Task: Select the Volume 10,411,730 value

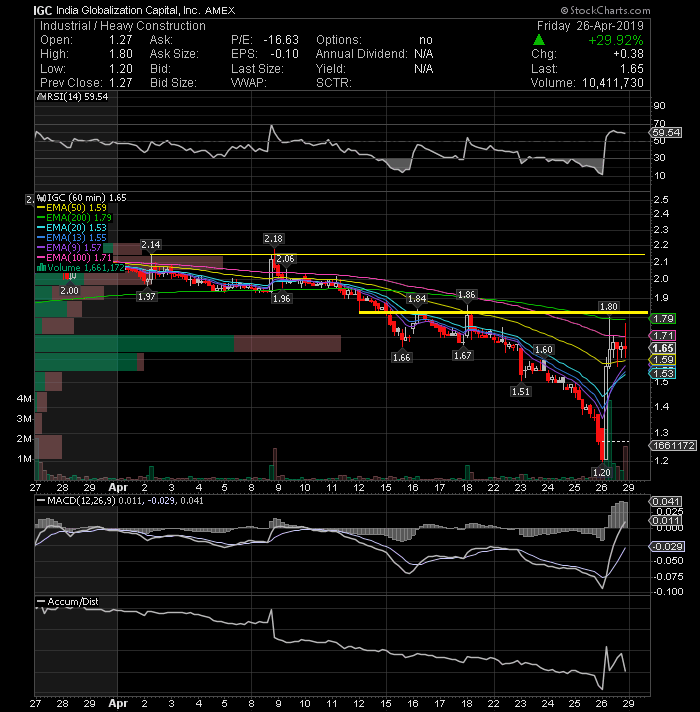Action: pyautogui.click(x=613, y=83)
